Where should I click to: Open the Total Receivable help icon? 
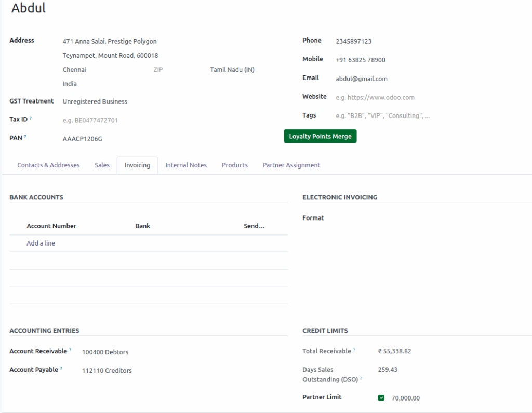click(354, 350)
